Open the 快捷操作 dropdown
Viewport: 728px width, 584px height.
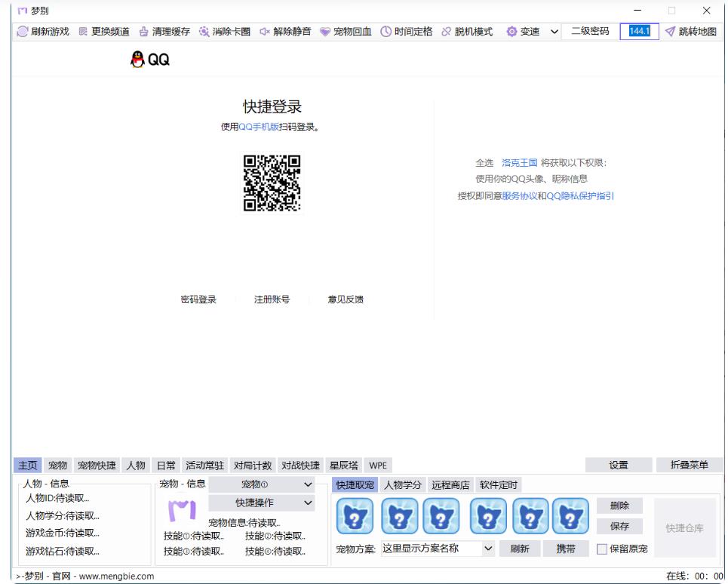261,503
